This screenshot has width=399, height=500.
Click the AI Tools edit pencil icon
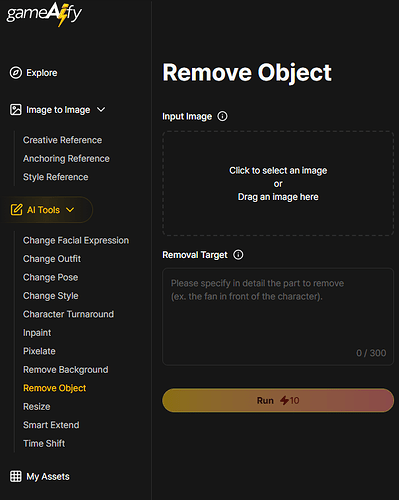pyautogui.click(x=16, y=210)
